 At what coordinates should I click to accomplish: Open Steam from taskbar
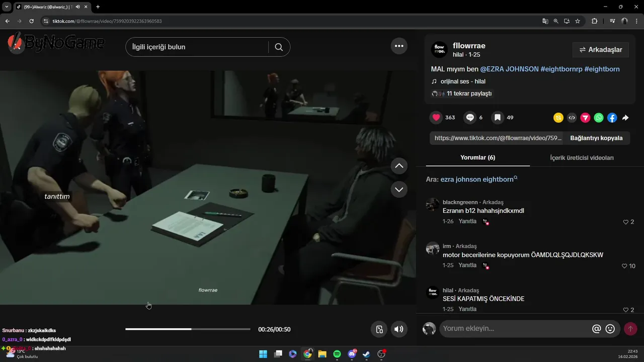pos(367,354)
